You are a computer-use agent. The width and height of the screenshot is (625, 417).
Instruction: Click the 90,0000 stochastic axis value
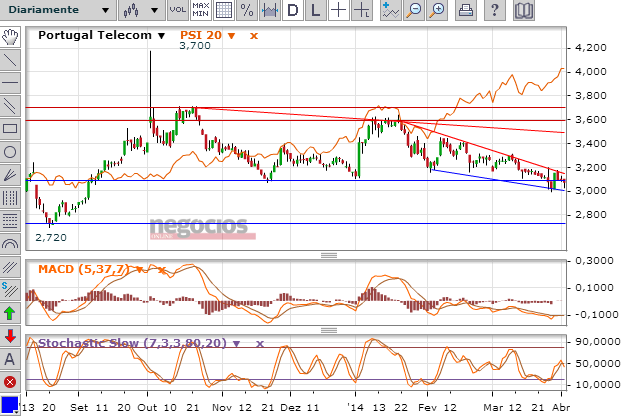(598, 342)
